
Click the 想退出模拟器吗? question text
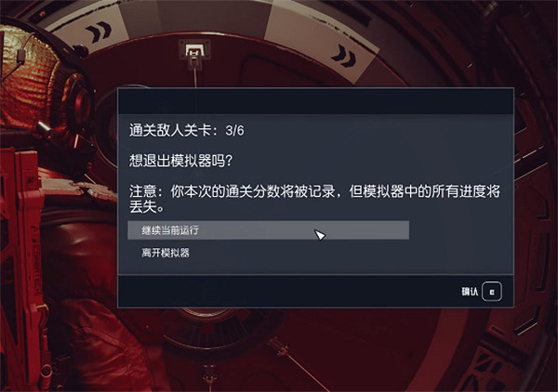180,161
